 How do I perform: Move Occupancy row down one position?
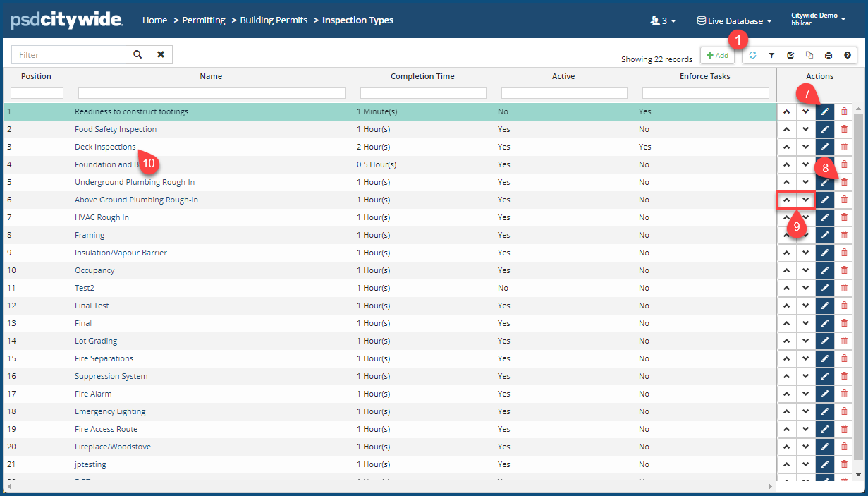(805, 270)
